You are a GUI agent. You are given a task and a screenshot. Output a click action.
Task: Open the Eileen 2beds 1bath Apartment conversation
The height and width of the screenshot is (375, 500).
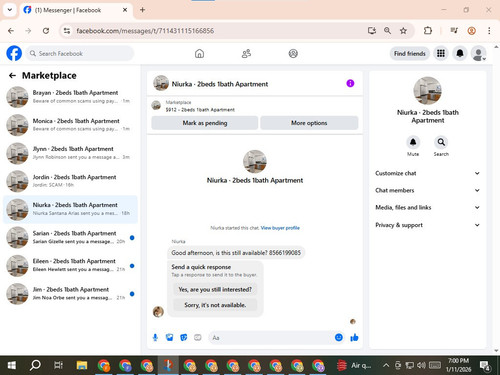pos(70,265)
